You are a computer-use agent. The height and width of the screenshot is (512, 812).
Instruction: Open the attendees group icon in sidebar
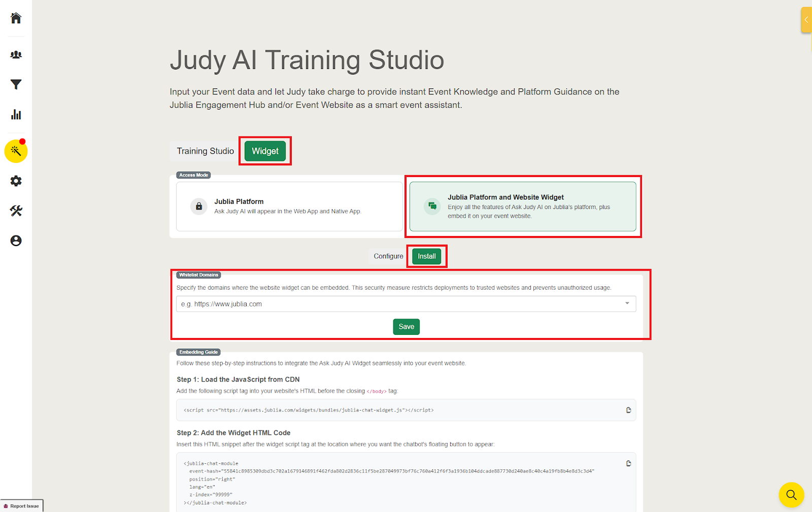(x=16, y=54)
